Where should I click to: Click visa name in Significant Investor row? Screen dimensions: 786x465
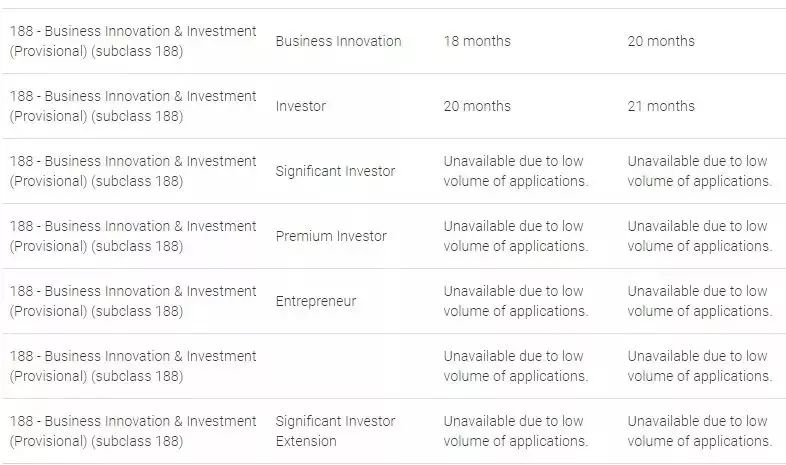(x=133, y=171)
